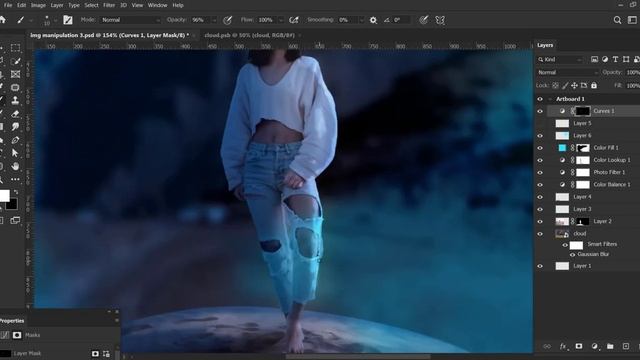Screen dimensions: 640x360
Task: Lock position move-arrows button
Action: 574,86
